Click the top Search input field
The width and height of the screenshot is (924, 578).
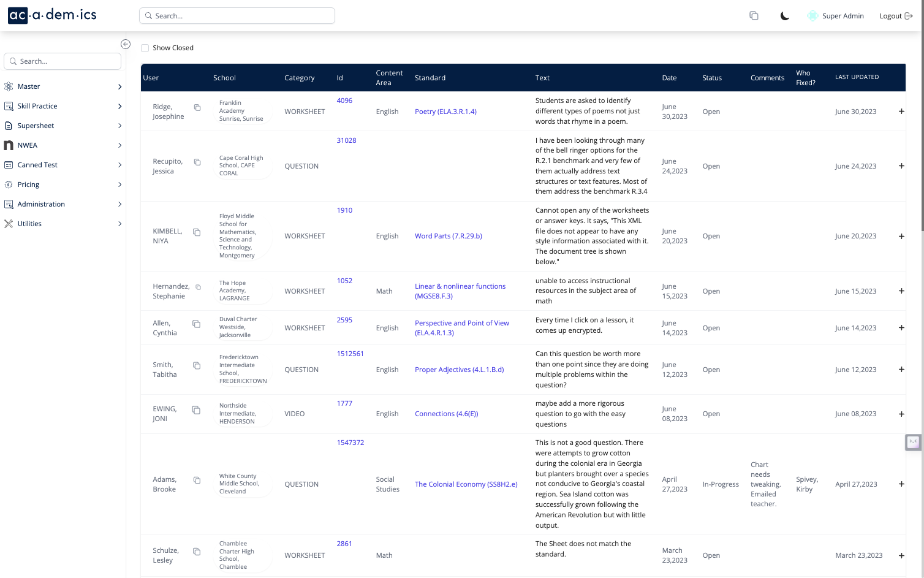tap(237, 16)
